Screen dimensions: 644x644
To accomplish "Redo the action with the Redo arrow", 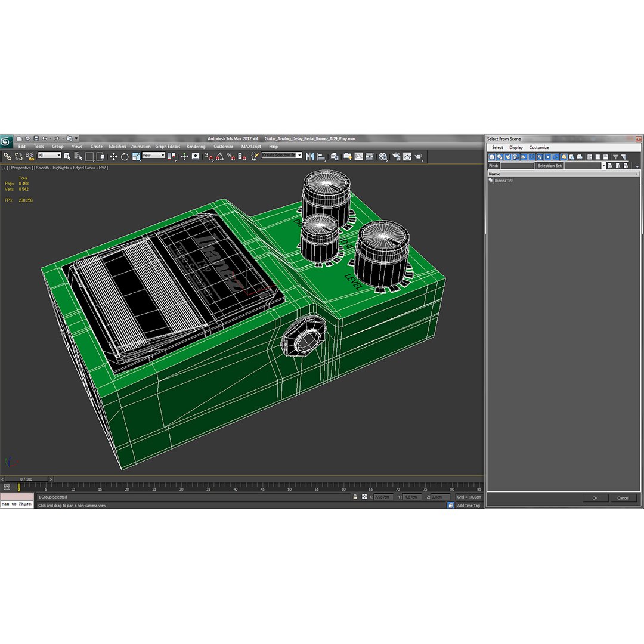I will (x=57, y=138).
